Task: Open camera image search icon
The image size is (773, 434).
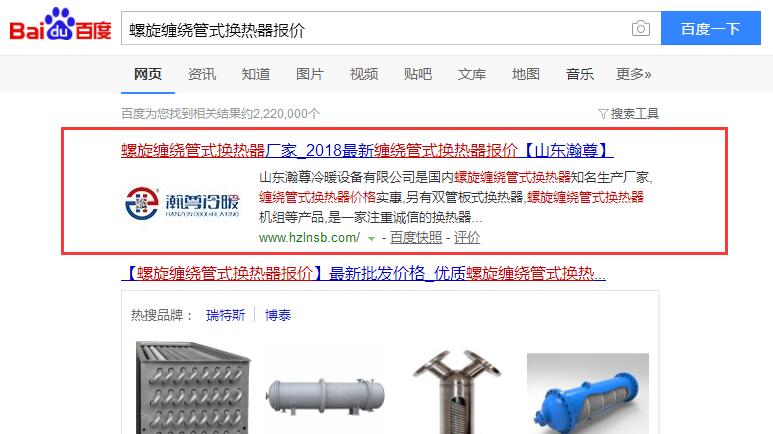Action: [x=640, y=29]
